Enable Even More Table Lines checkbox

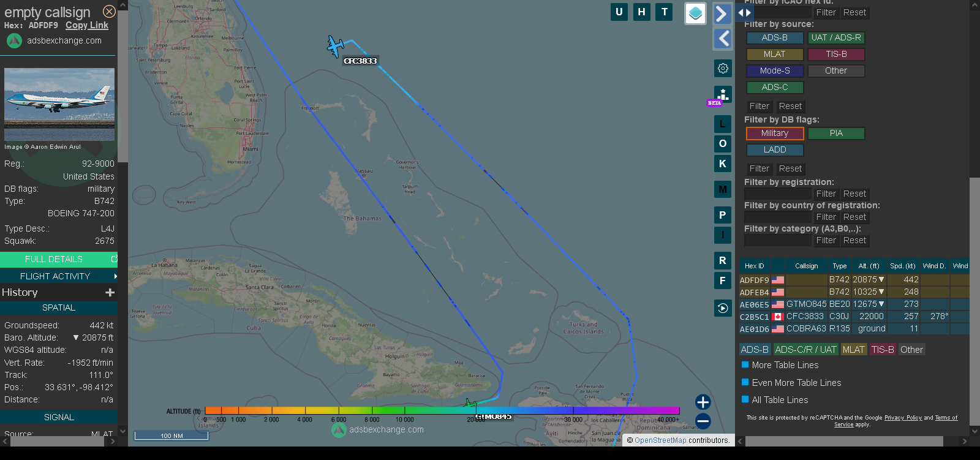tap(745, 382)
